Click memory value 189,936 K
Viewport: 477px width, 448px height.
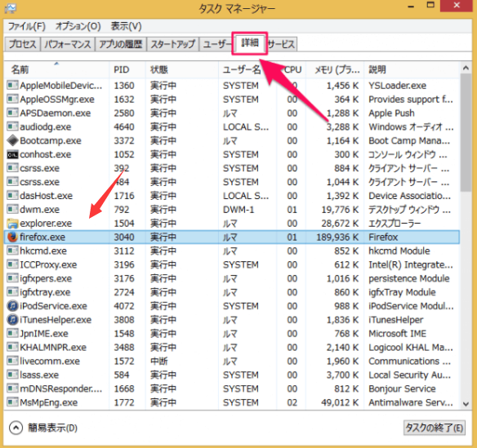(x=337, y=237)
